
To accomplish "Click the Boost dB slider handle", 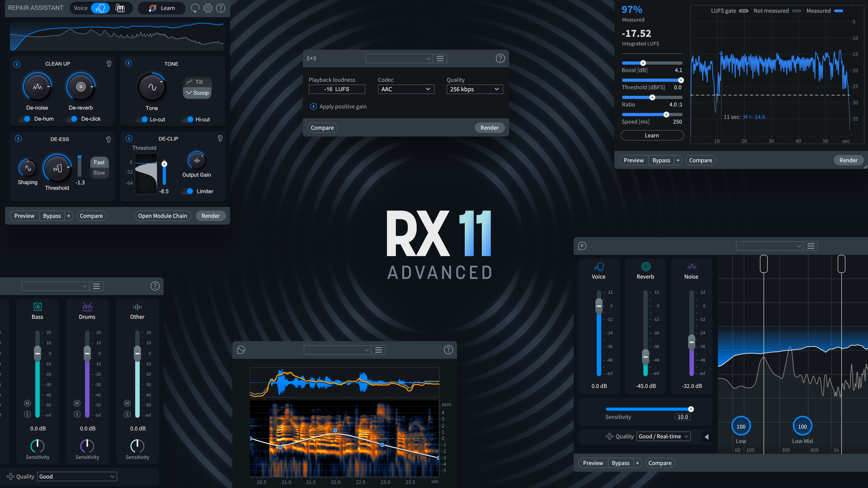I will click(643, 63).
